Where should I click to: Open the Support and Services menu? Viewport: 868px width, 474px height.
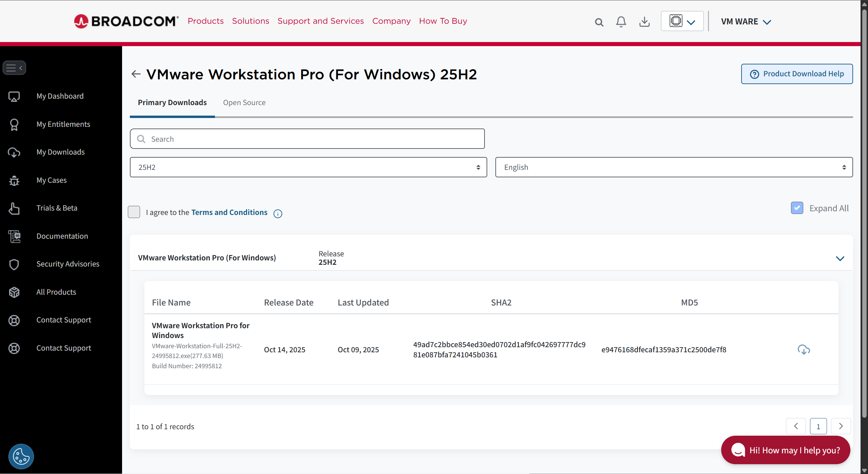click(320, 21)
